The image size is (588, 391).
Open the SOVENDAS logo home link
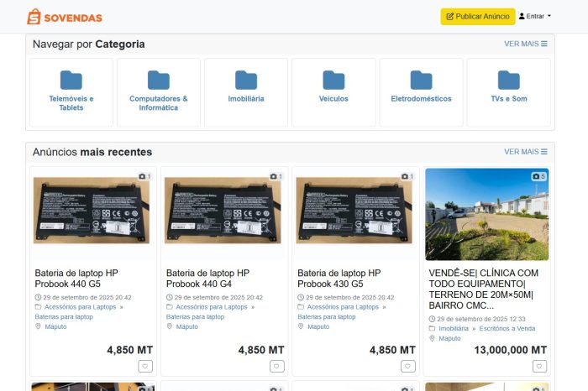point(65,17)
